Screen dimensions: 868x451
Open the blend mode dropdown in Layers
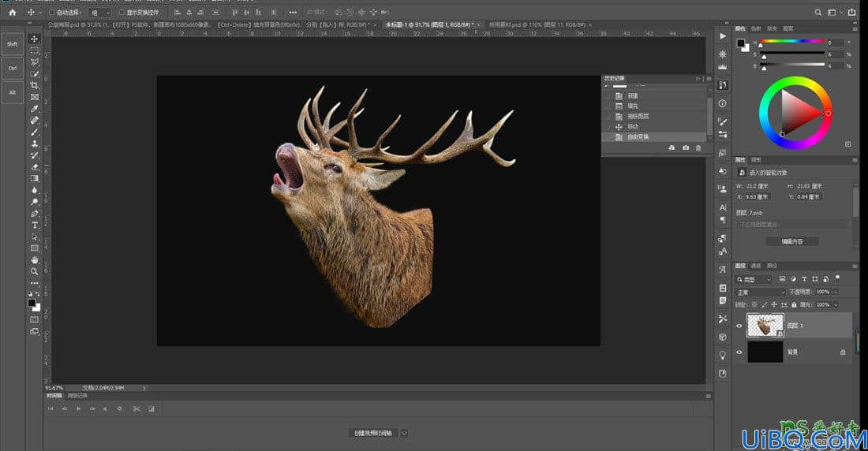761,293
